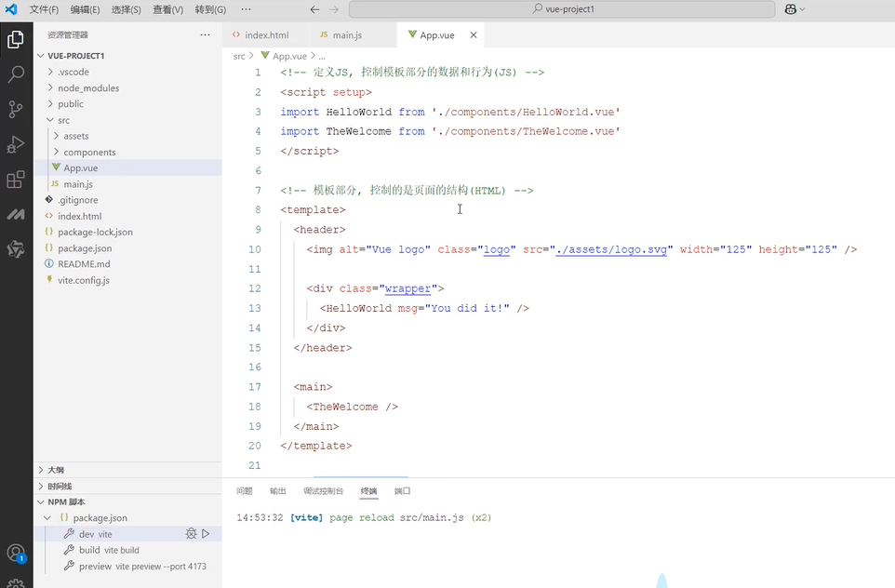The height and width of the screenshot is (588, 895).
Task: Click the title bar menu overflow ellipsis
Action: point(246,9)
